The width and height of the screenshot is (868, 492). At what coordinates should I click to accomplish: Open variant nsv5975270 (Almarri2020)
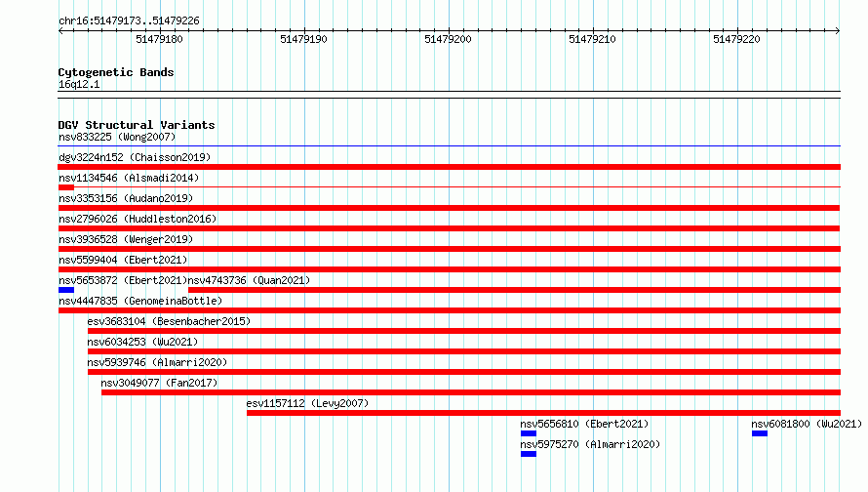tap(590, 444)
